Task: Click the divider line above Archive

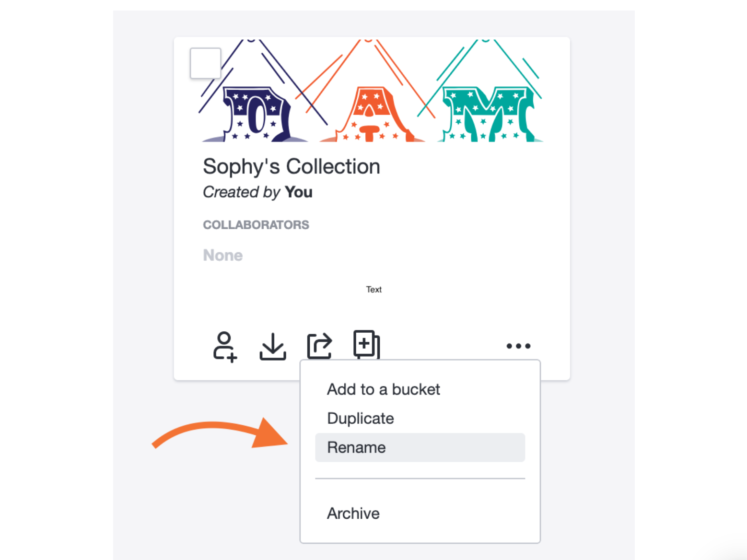Action: point(420,478)
